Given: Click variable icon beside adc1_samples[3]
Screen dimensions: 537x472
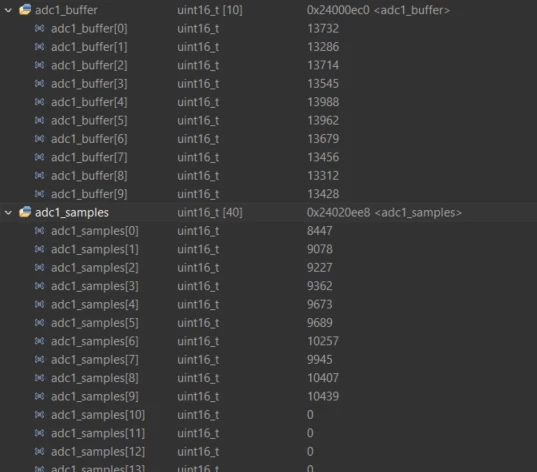Looking at the screenshot, I should pyautogui.click(x=39, y=286).
